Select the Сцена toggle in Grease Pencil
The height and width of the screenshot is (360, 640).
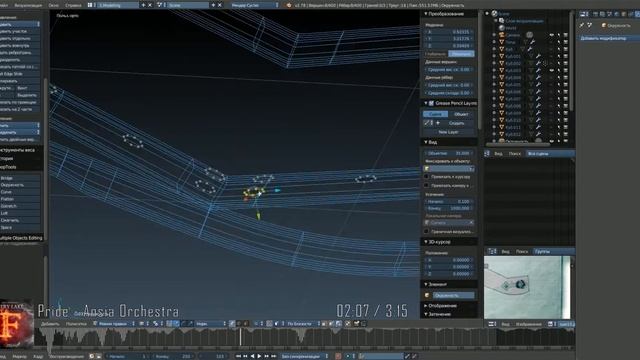click(x=435, y=114)
